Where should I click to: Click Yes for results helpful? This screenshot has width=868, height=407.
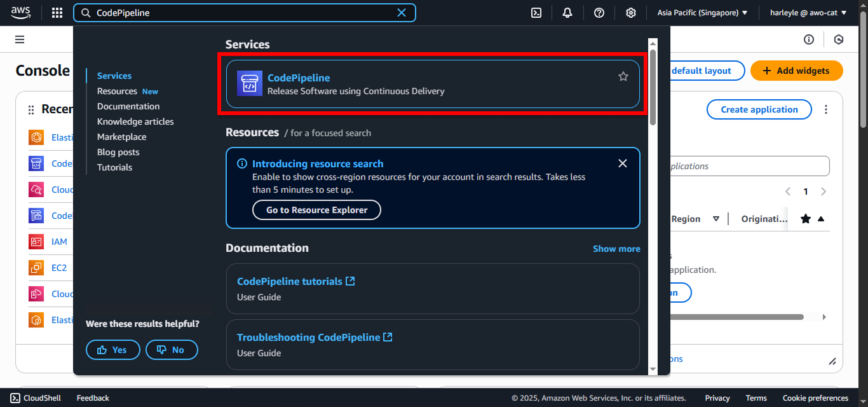pos(112,350)
